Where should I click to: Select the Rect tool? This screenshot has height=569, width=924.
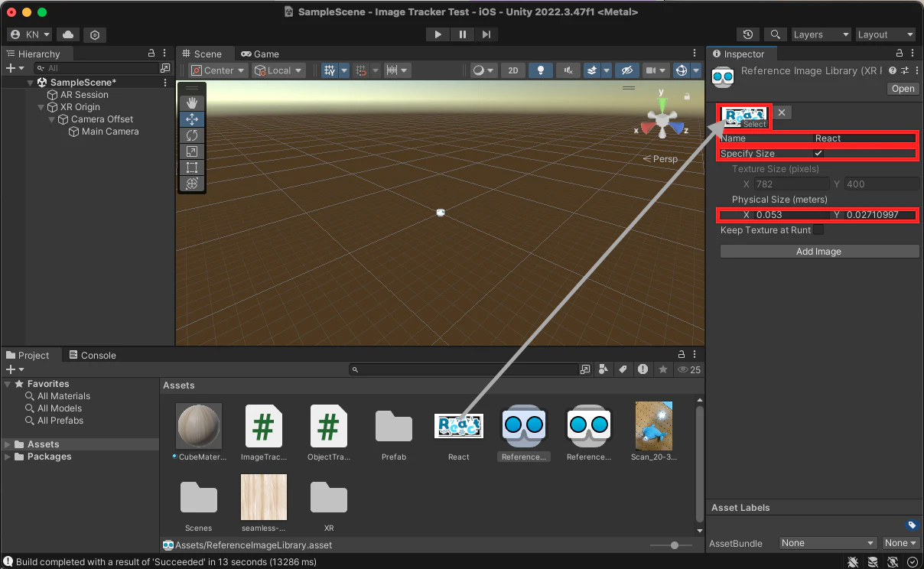[192, 167]
